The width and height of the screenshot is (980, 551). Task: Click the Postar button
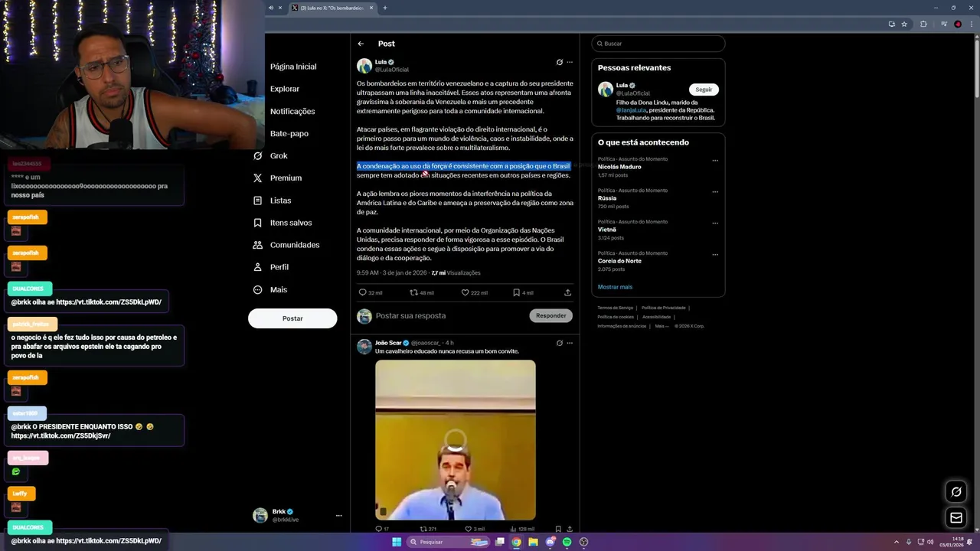[292, 318]
